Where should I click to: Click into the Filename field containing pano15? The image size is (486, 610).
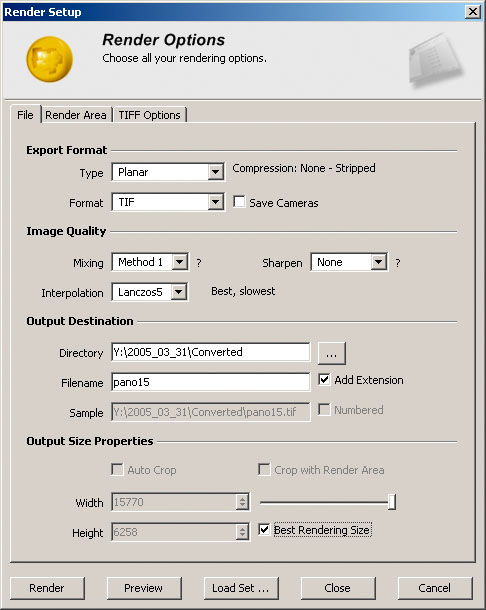tap(211, 382)
